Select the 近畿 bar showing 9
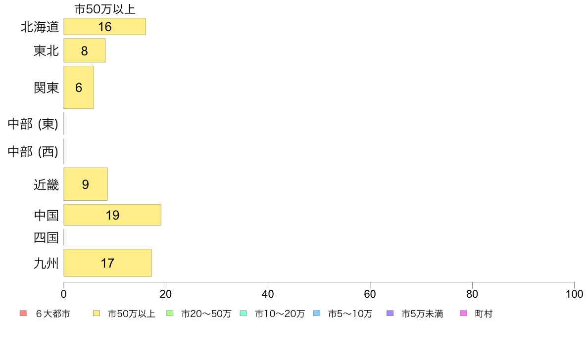Viewport: 588px width, 364px height. point(86,184)
